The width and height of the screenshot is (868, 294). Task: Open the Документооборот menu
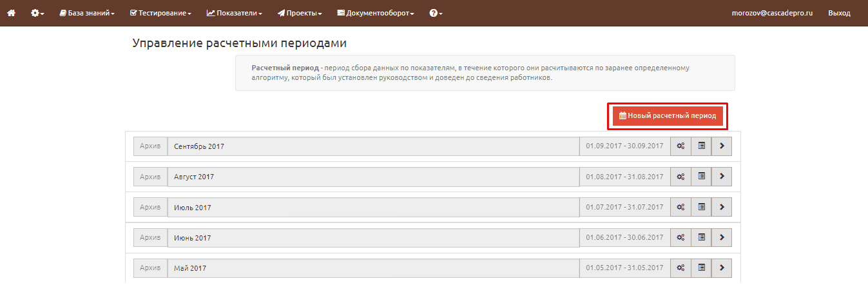376,13
